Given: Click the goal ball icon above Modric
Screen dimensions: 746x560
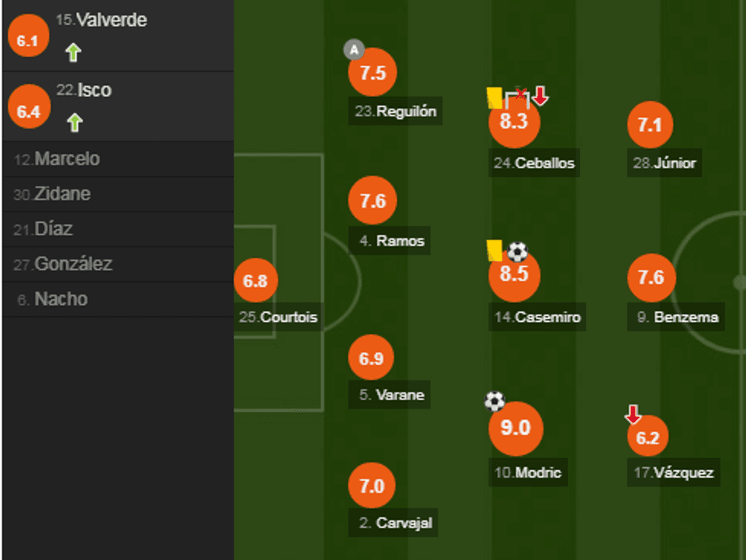Looking at the screenshot, I should pyautogui.click(x=495, y=401).
